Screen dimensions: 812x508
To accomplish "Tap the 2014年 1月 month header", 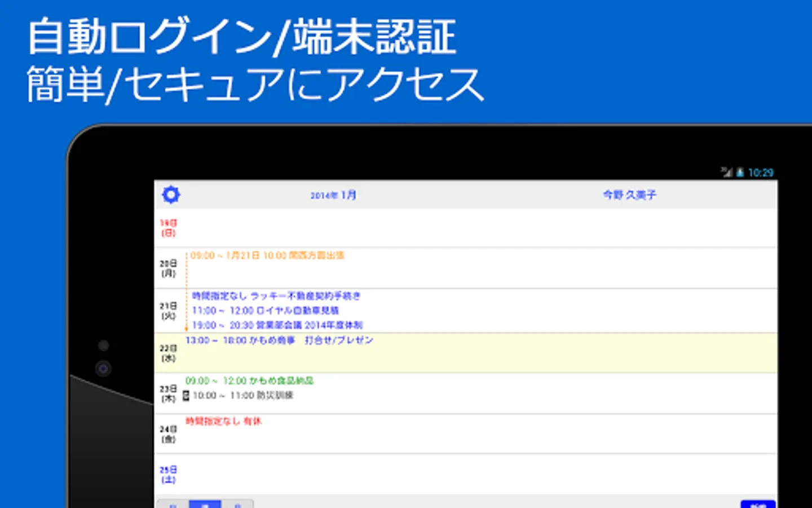I will (x=333, y=195).
